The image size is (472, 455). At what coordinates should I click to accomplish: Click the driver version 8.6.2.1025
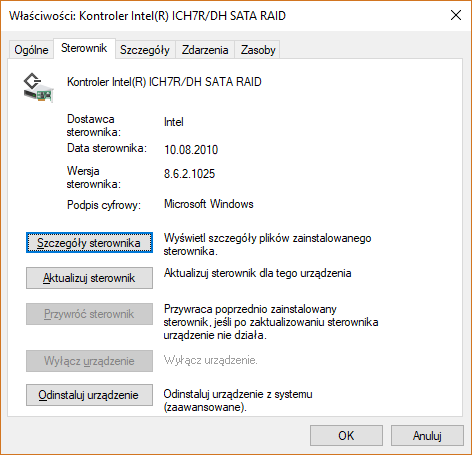pos(189,174)
